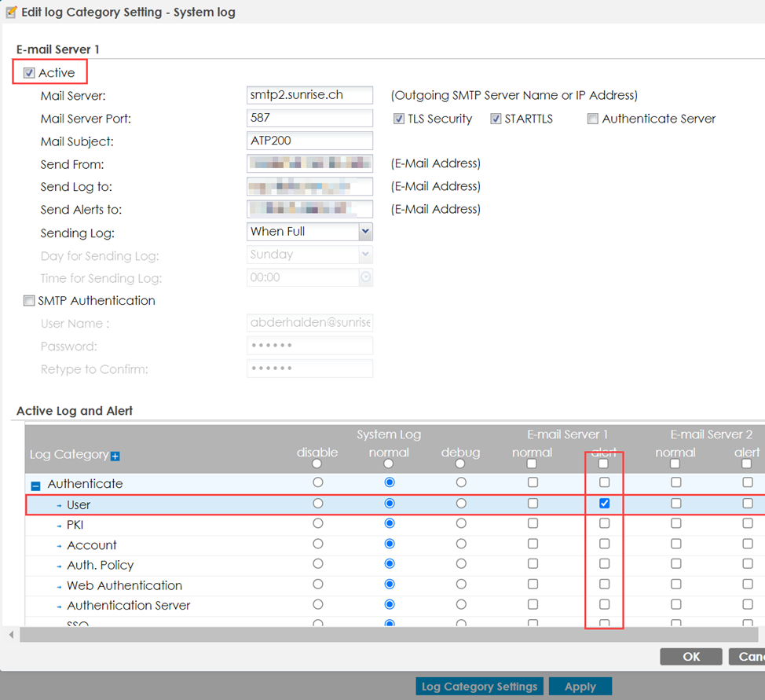Image resolution: width=765 pixels, height=700 pixels.
Task: Enable SMTP Authentication checkbox
Action: (x=30, y=301)
